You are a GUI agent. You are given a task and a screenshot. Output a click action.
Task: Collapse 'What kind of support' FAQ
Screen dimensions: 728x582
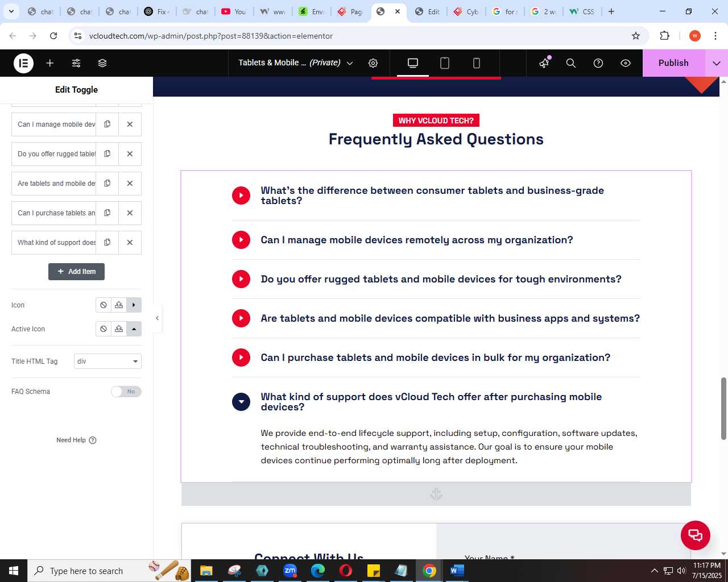click(241, 402)
